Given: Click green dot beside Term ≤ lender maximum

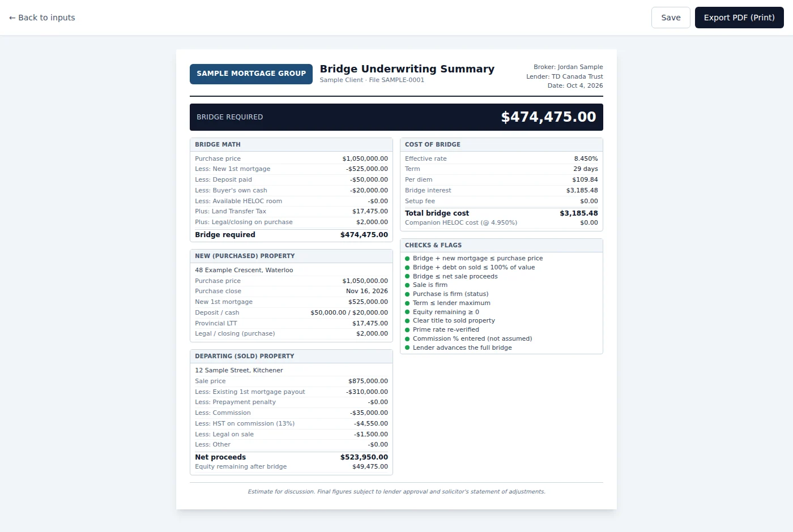Looking at the screenshot, I should 407,303.
